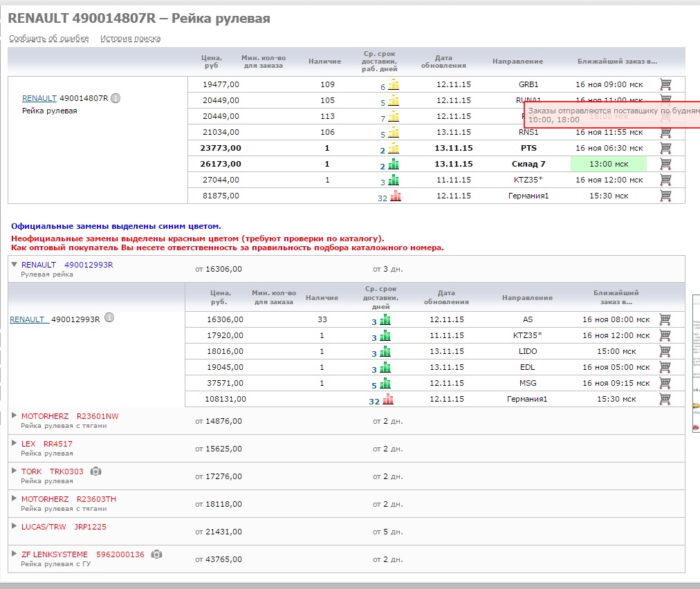This screenshot has width=700, height=589.
Task: Expand the TORK TRK0303 offers
Action: click(15, 471)
